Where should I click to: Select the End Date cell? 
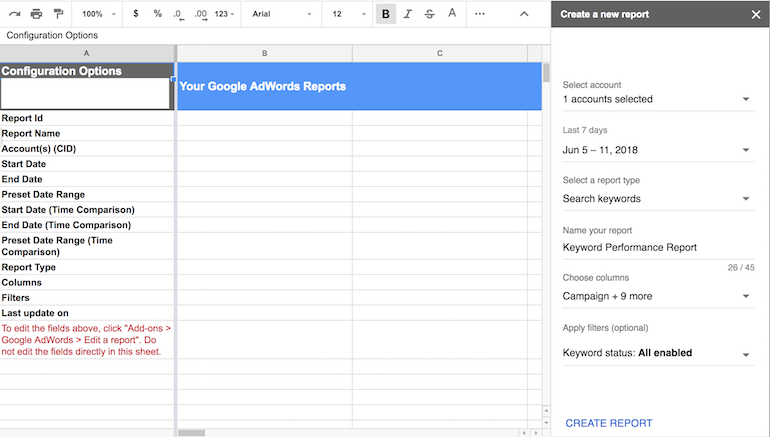(x=87, y=179)
